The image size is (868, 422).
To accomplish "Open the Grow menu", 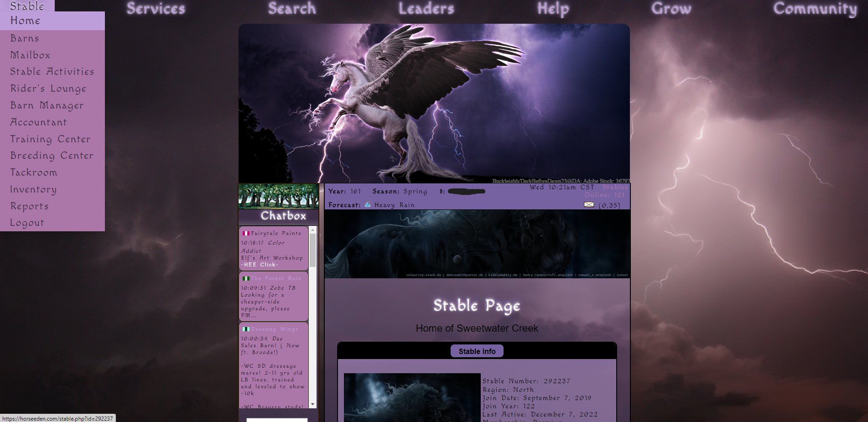I will point(671,9).
